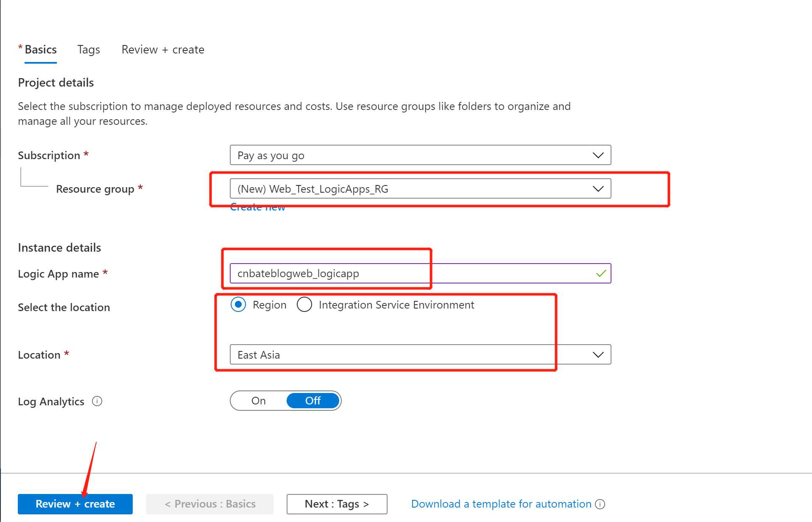
Task: Set Log Analytics to Off
Action: (x=313, y=401)
